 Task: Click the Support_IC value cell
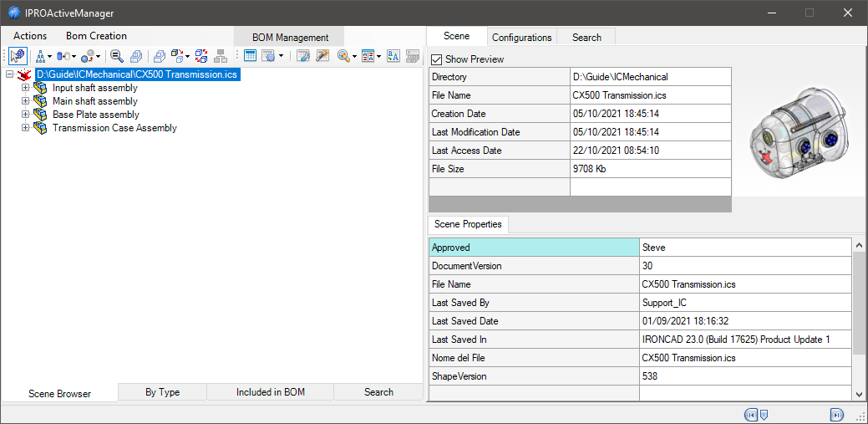pyautogui.click(x=745, y=303)
